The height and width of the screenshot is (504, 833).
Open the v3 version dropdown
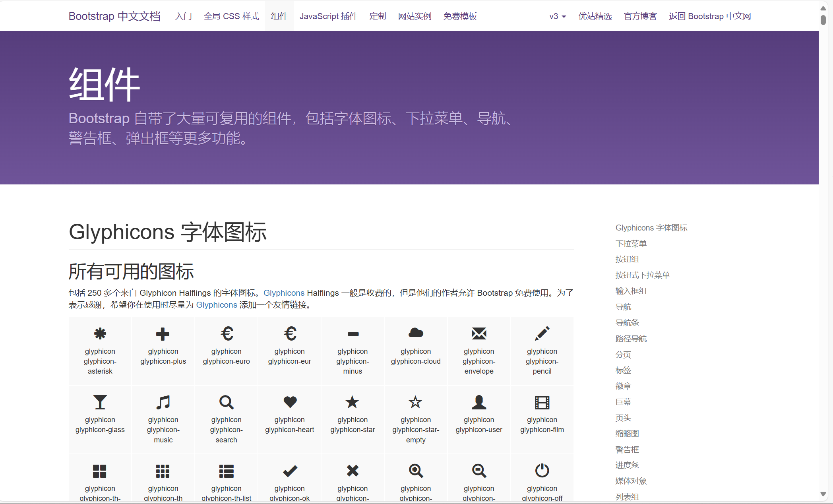point(558,16)
